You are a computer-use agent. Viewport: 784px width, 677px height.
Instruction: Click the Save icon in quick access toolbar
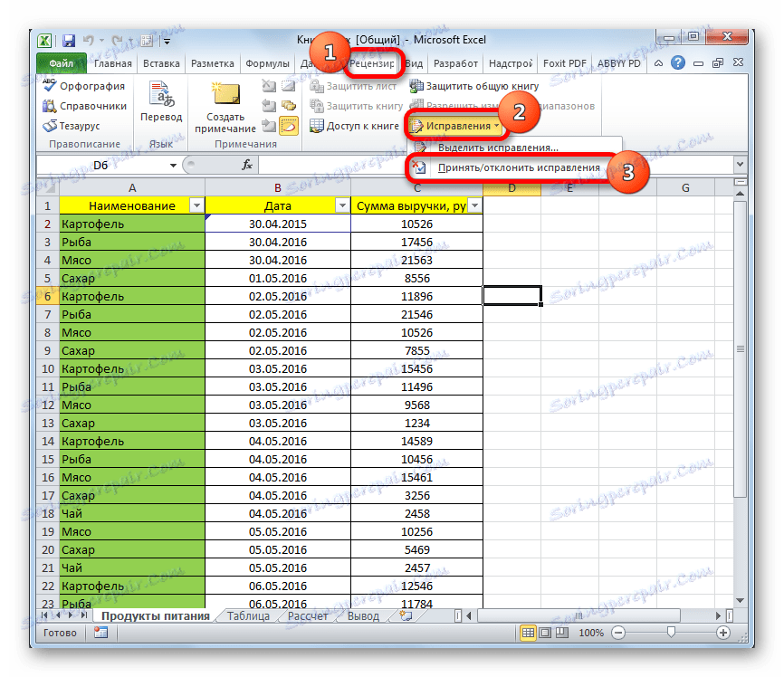69,41
